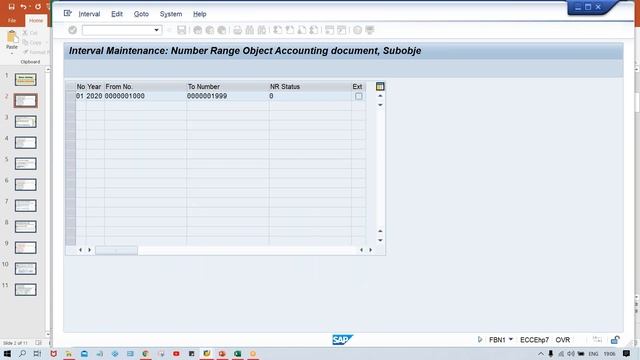Viewport: 640px width, 360px height.
Task: Select slide 5 thumbnail in PowerPoint
Action: (x=25, y=164)
